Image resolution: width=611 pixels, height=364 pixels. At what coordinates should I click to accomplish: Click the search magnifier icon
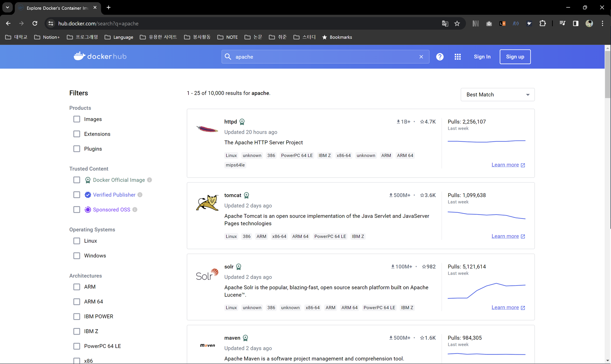(x=228, y=57)
